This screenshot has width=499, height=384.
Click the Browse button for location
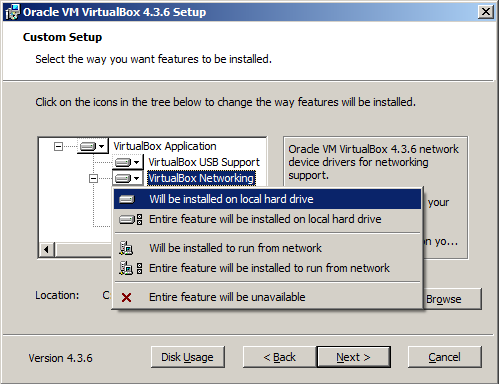(x=453, y=299)
